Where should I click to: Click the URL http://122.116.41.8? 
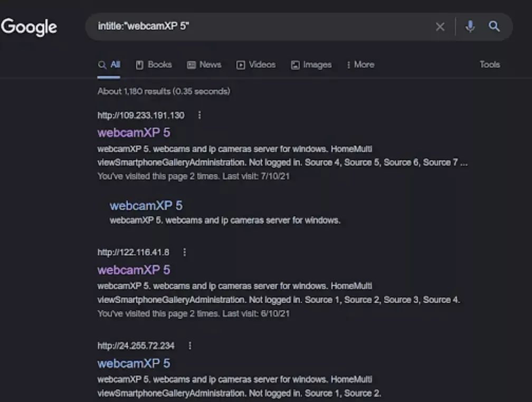coord(134,252)
